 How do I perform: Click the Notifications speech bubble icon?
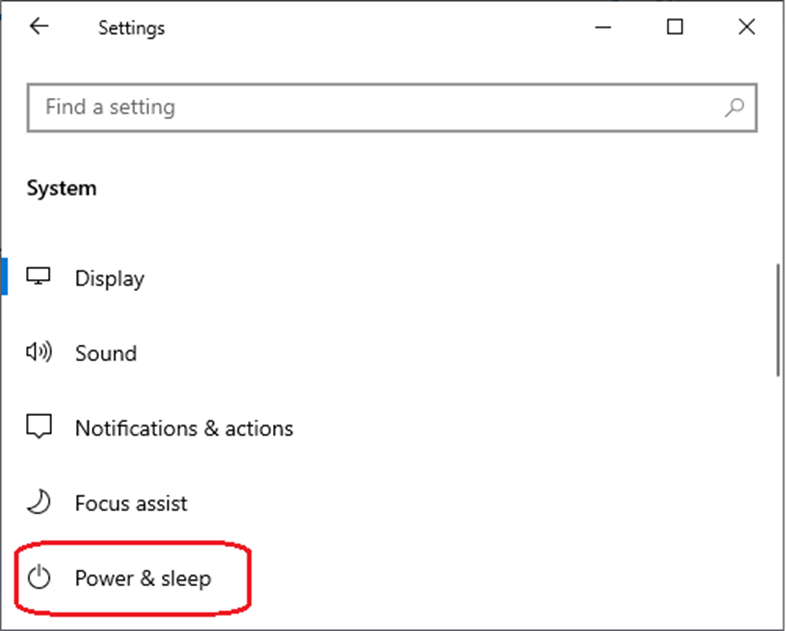(x=39, y=427)
